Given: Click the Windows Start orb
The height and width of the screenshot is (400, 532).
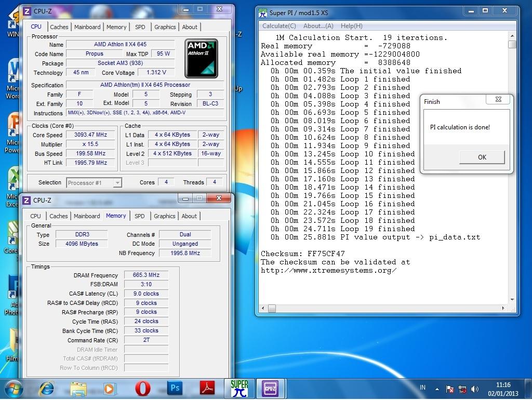Looking at the screenshot, I should [14, 389].
